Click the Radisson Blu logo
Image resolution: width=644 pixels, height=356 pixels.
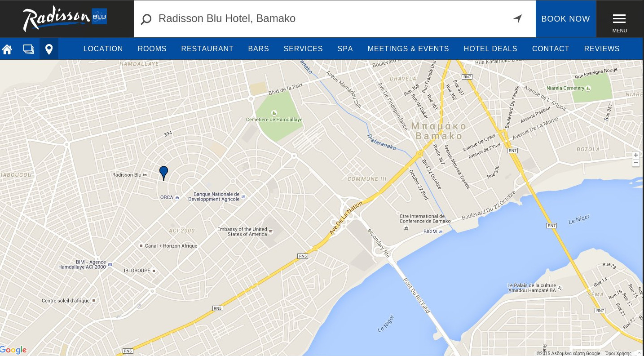[x=65, y=19]
